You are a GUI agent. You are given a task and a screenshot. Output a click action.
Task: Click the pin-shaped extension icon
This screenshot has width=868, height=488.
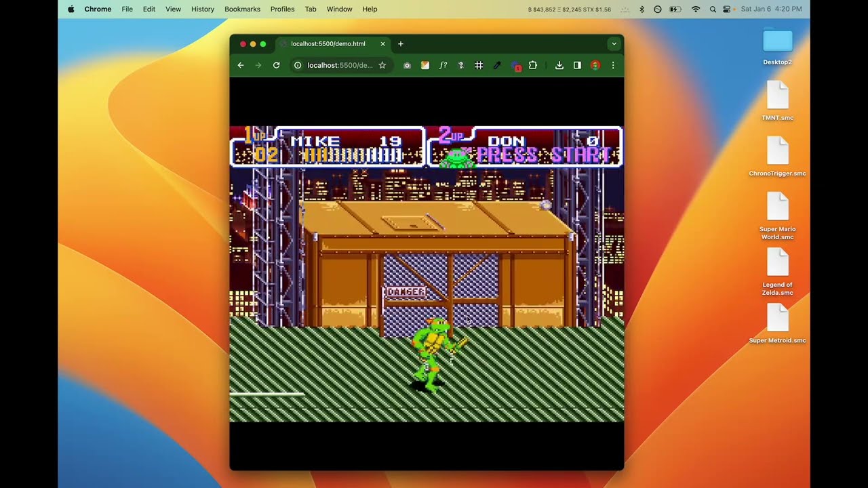[461, 65]
